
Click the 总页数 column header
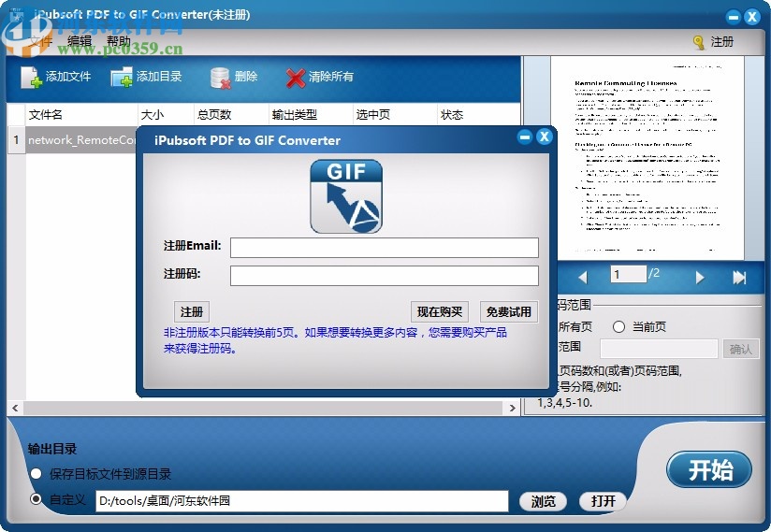(231, 114)
